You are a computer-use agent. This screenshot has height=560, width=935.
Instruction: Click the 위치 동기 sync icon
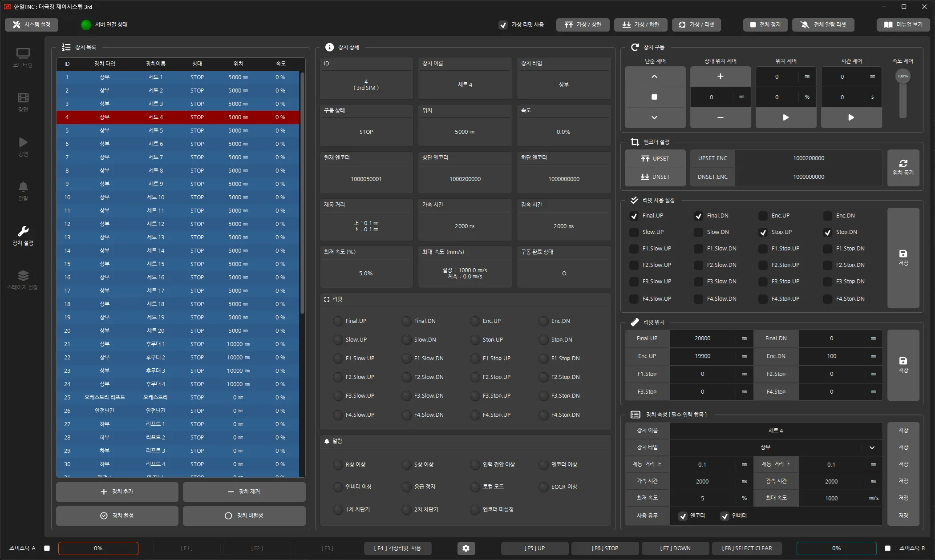pyautogui.click(x=903, y=168)
